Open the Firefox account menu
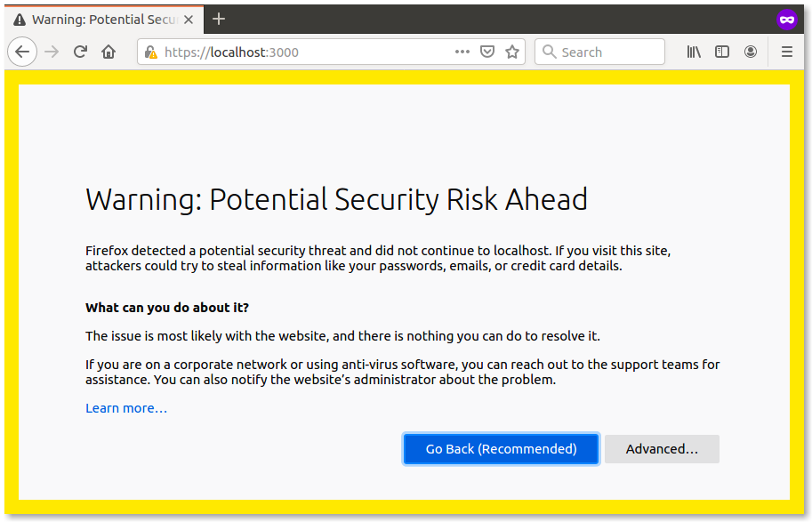 click(x=751, y=52)
